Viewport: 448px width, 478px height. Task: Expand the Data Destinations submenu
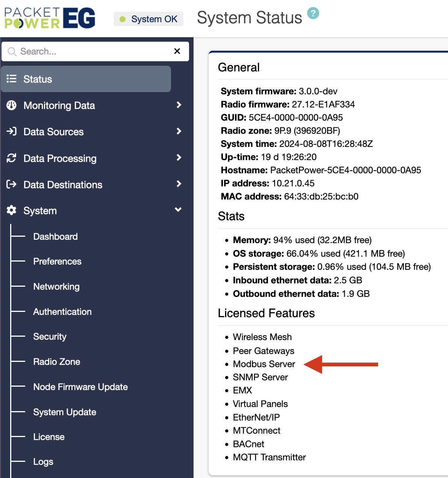[179, 184]
